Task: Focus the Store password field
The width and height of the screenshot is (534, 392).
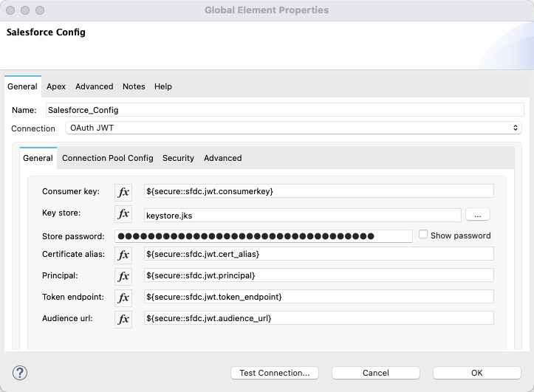Action: [x=263, y=236]
